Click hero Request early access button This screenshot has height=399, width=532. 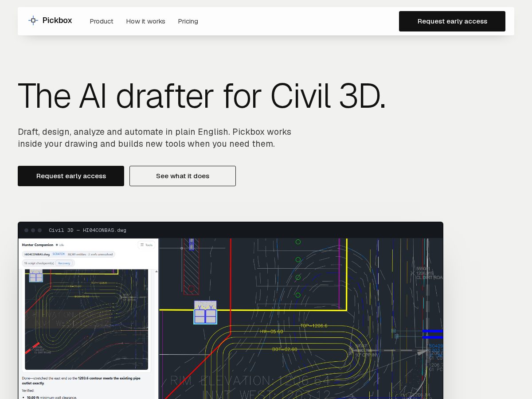pyautogui.click(x=71, y=176)
